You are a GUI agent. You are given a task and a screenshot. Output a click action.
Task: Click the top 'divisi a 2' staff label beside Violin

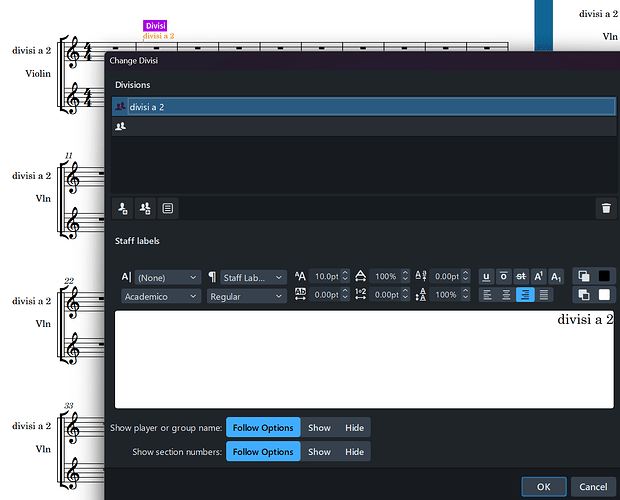point(32,51)
